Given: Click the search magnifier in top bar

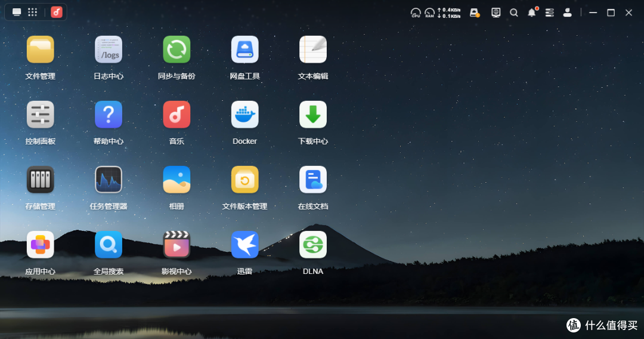Looking at the screenshot, I should 514,13.
